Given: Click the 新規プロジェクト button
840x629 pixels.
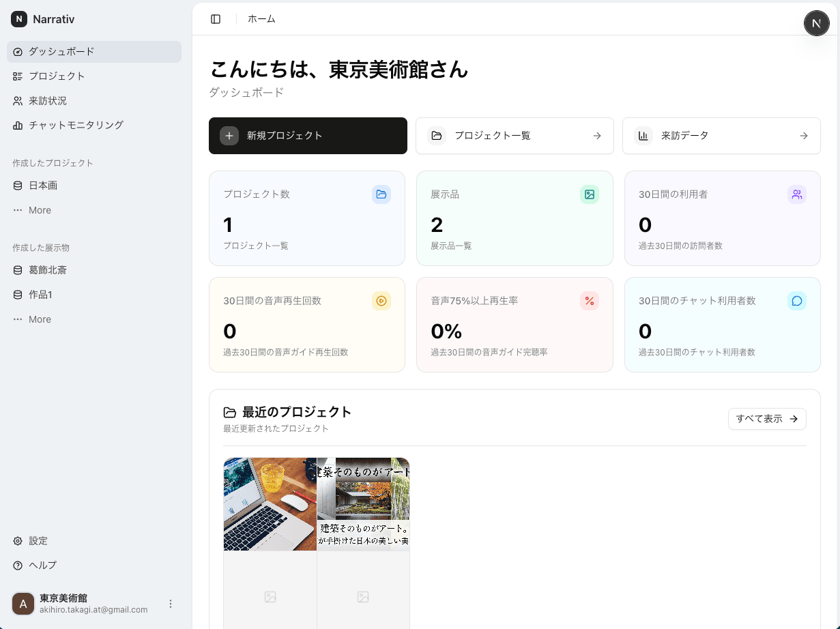Looking at the screenshot, I should coord(308,136).
